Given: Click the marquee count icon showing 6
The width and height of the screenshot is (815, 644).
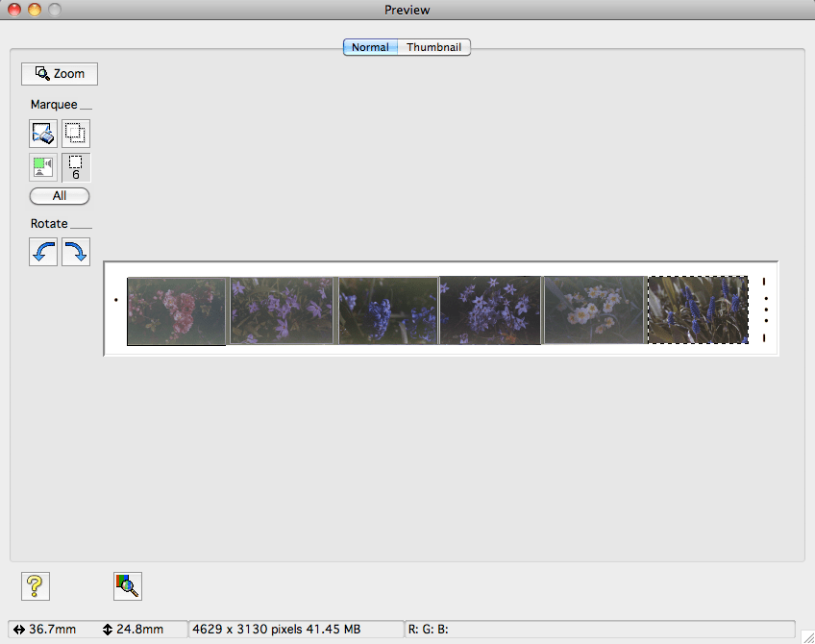Looking at the screenshot, I should pos(76,167).
